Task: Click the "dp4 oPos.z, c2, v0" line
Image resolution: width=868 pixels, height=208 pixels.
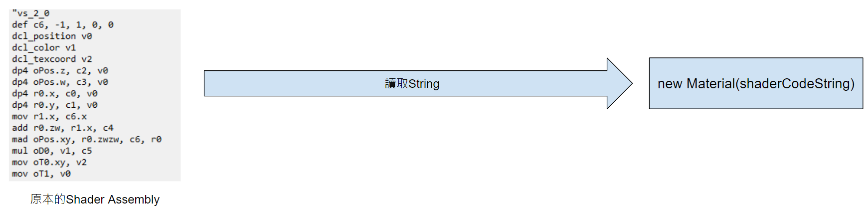Action: tap(60, 71)
